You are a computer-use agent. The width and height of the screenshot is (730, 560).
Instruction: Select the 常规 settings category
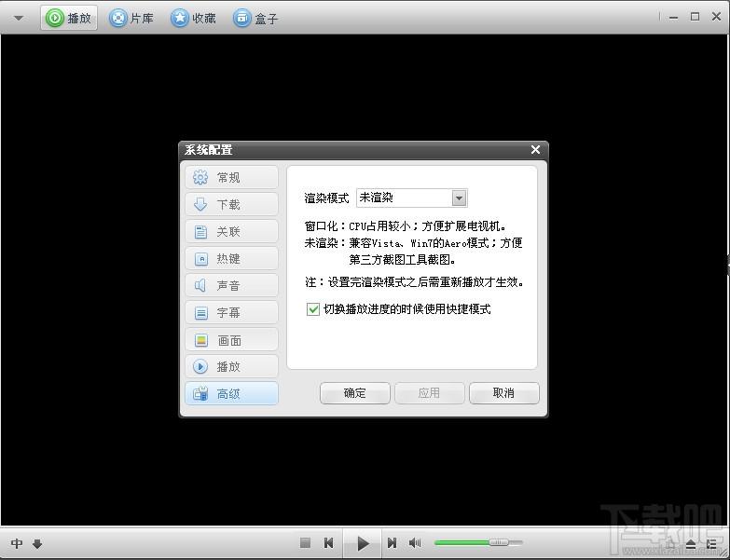tap(231, 177)
